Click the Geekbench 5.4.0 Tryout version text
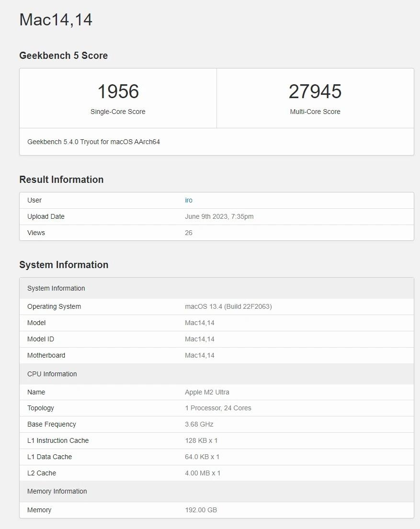Screen dimensions: 420x529 pos(94,142)
